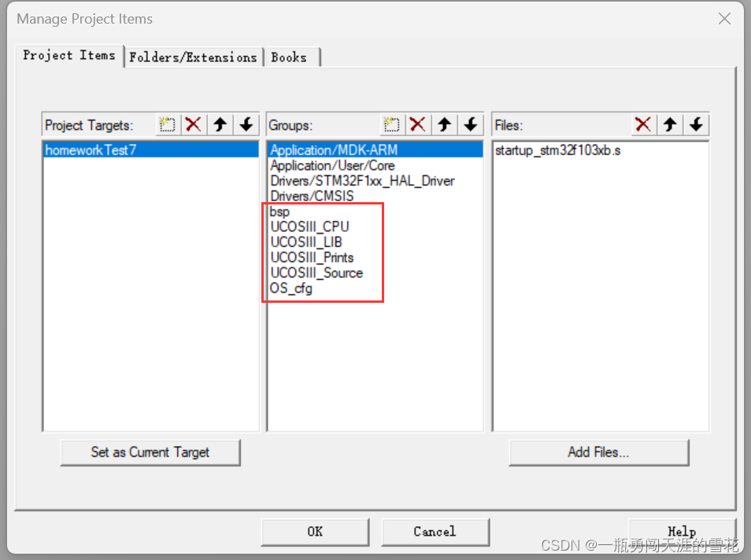This screenshot has height=560, width=751.
Task: Click the Help button
Action: [x=682, y=532]
